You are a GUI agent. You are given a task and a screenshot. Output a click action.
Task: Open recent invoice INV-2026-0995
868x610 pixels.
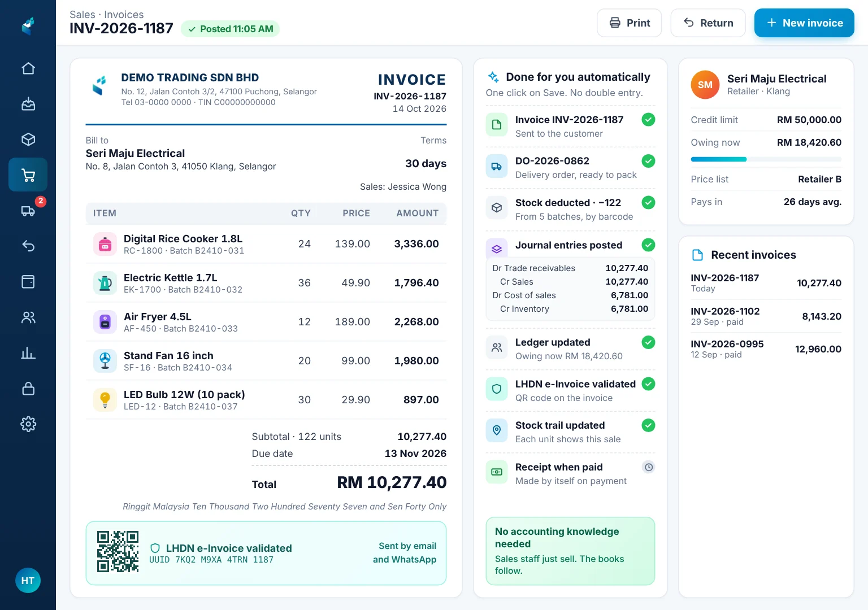(766, 349)
